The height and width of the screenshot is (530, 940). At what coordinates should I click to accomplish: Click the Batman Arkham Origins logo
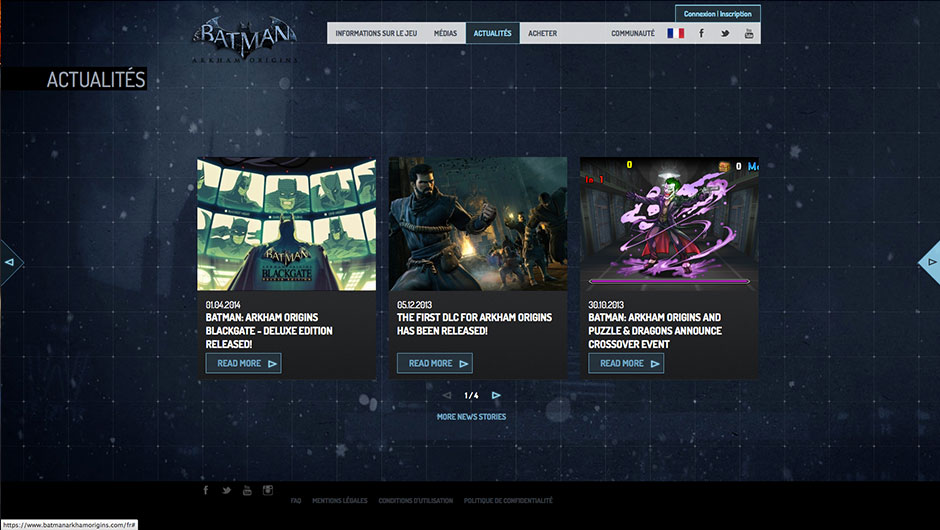pos(245,40)
